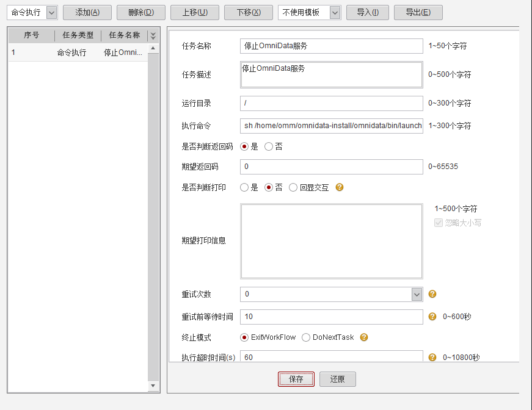Screen dimensions: 532x410
Task: Open help icon beside 终止模式
Action: [x=364, y=337]
